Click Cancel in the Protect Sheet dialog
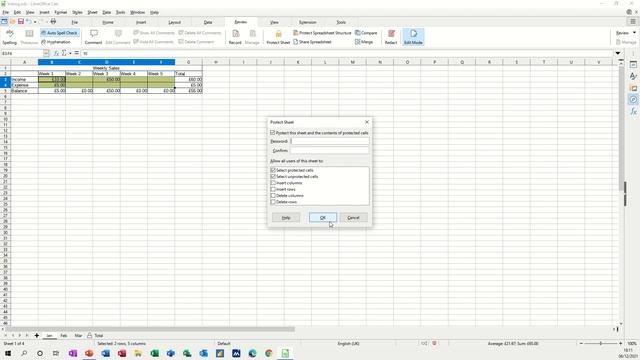The height and width of the screenshot is (360, 640). click(x=353, y=218)
